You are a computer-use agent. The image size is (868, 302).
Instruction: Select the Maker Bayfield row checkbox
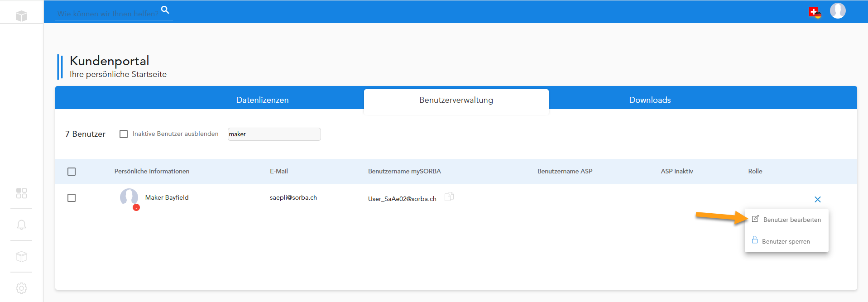(x=72, y=198)
